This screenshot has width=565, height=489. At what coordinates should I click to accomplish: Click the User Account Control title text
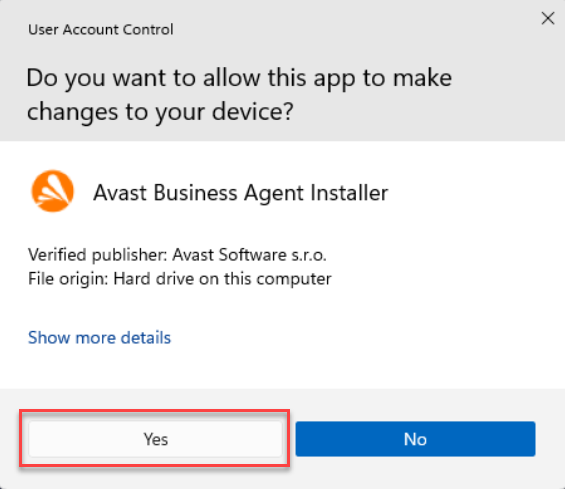[x=101, y=30]
